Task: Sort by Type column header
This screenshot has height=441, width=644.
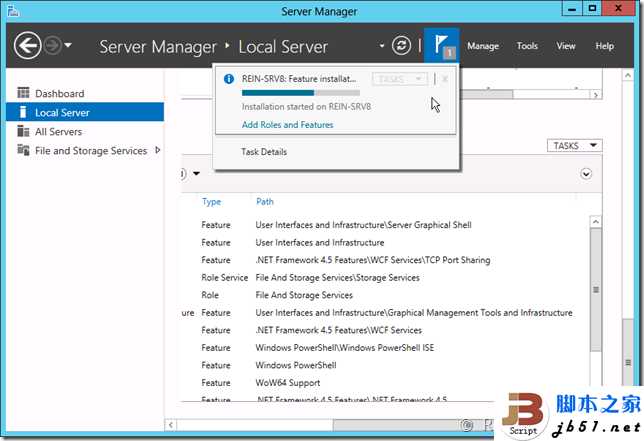Action: coord(212,202)
